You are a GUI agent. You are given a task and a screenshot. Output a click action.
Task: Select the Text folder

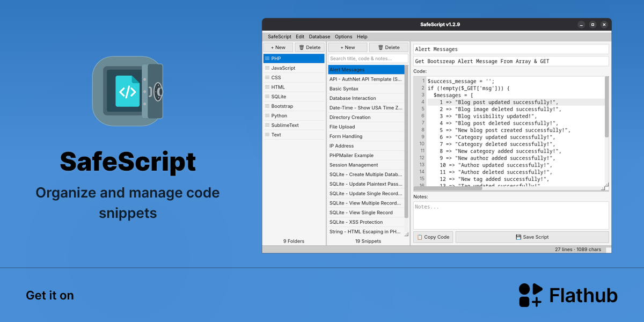[x=294, y=135]
